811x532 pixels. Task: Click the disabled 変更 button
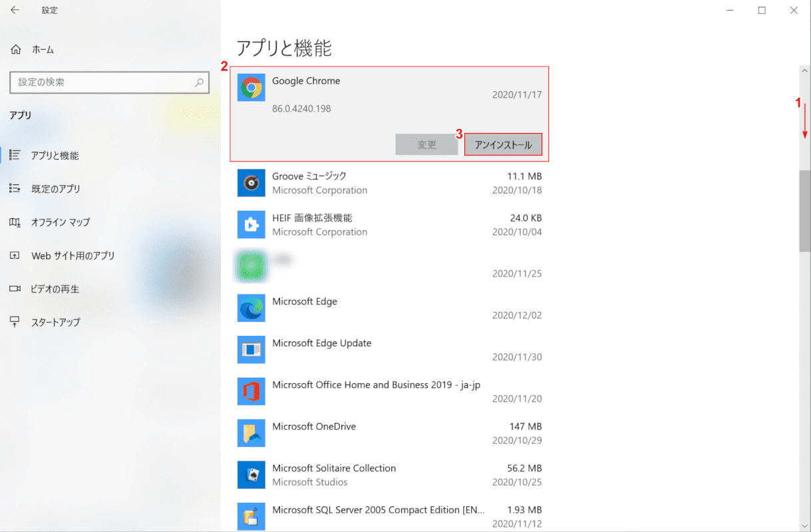[426, 145]
